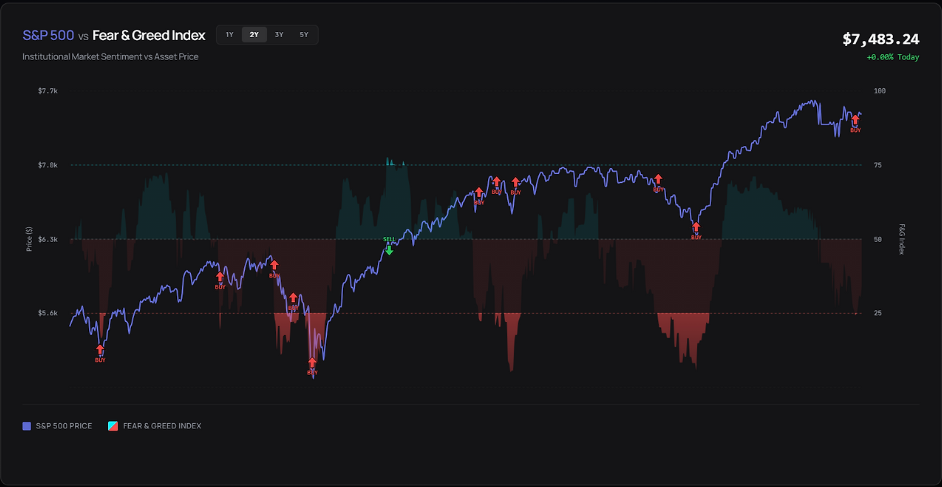Switch chart range to 3Y
942x487 pixels.
(279, 35)
